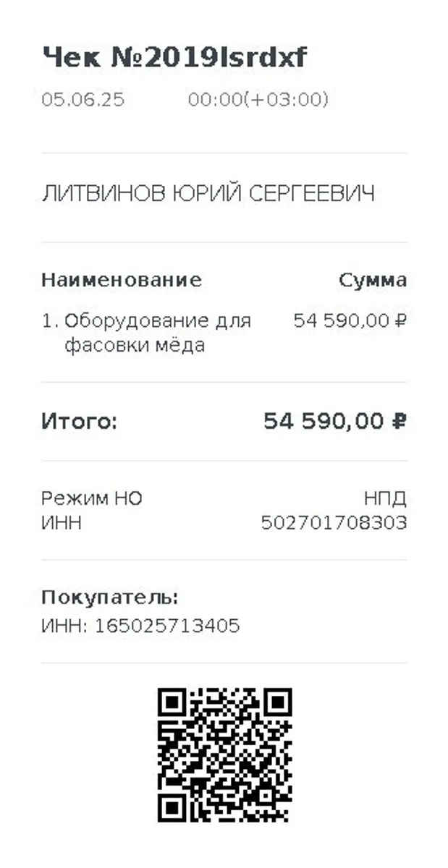
Task: Click the Итого label
Action: (x=79, y=422)
